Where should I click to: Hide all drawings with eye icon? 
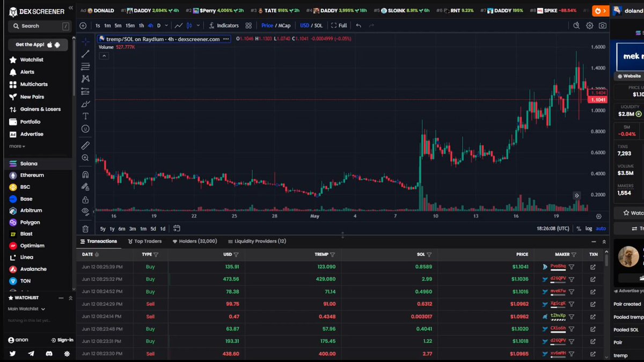point(85,212)
